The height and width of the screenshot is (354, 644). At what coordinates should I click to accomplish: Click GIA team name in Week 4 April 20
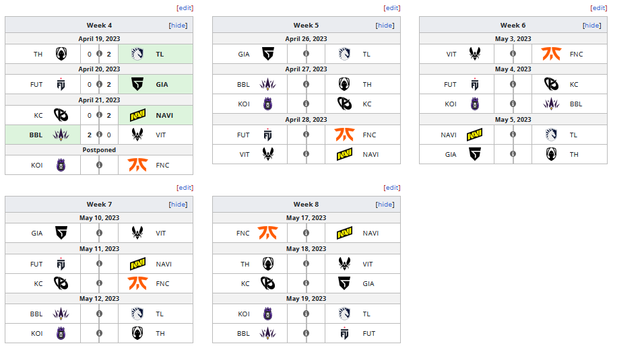point(161,84)
